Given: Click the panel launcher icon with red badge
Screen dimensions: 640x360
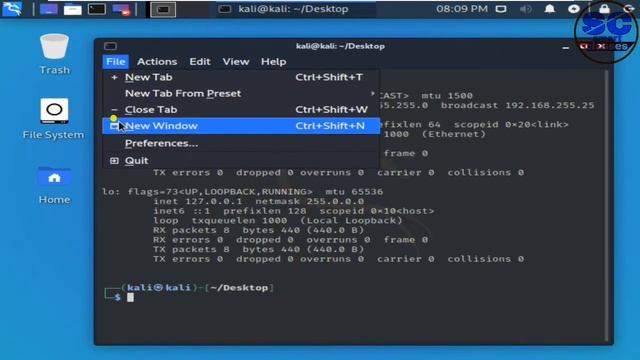Looking at the screenshot, I should coord(121,9).
